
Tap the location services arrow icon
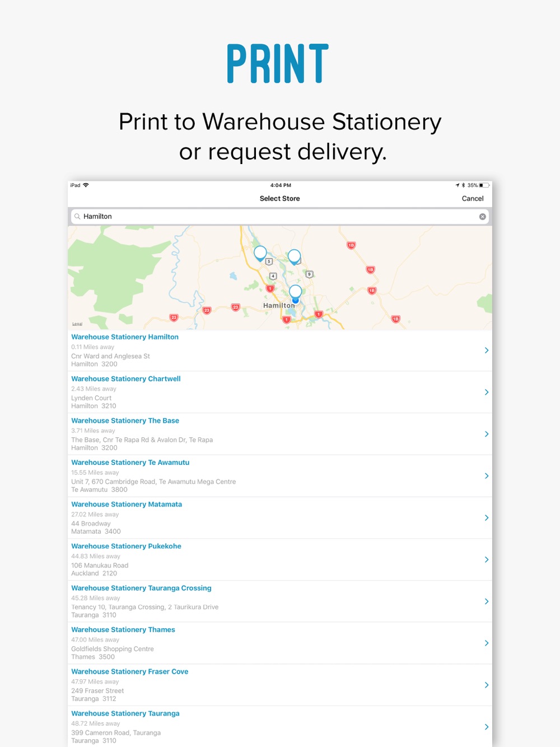coord(458,185)
